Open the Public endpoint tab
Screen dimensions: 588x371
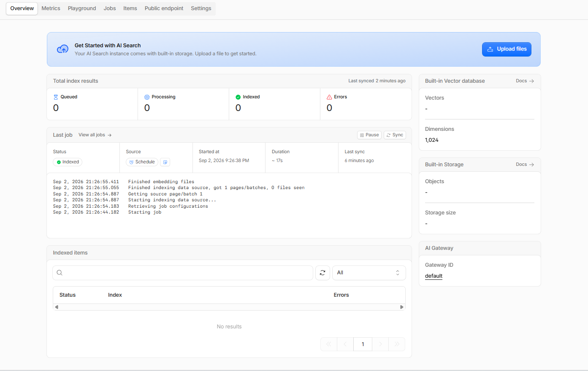[x=164, y=8]
